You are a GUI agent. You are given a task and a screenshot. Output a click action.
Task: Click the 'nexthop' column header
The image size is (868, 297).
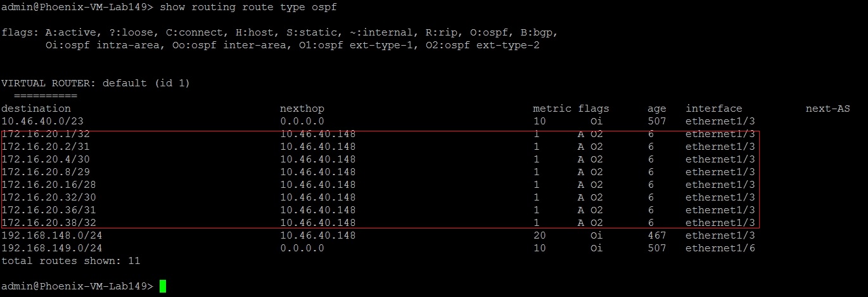coord(302,109)
